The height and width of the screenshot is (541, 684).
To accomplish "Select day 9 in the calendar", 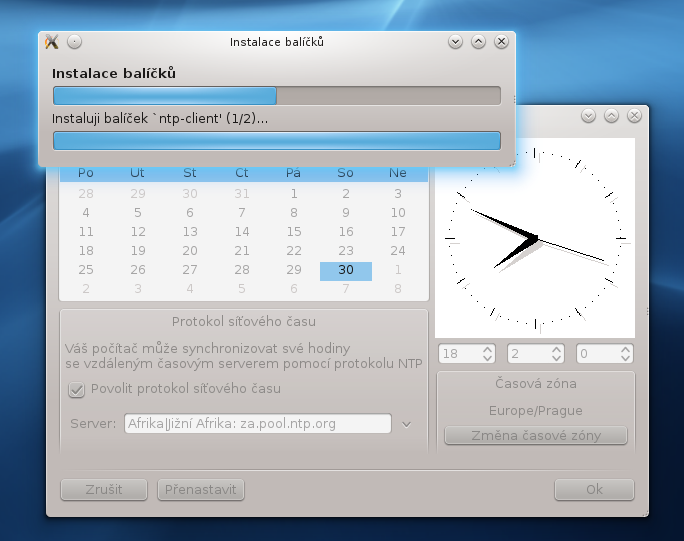I will (x=346, y=212).
